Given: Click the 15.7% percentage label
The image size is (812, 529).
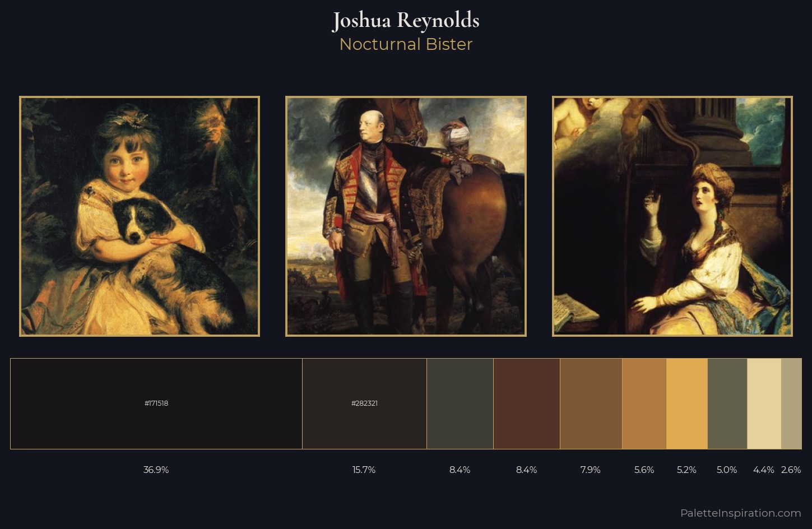Looking at the screenshot, I should point(364,470).
